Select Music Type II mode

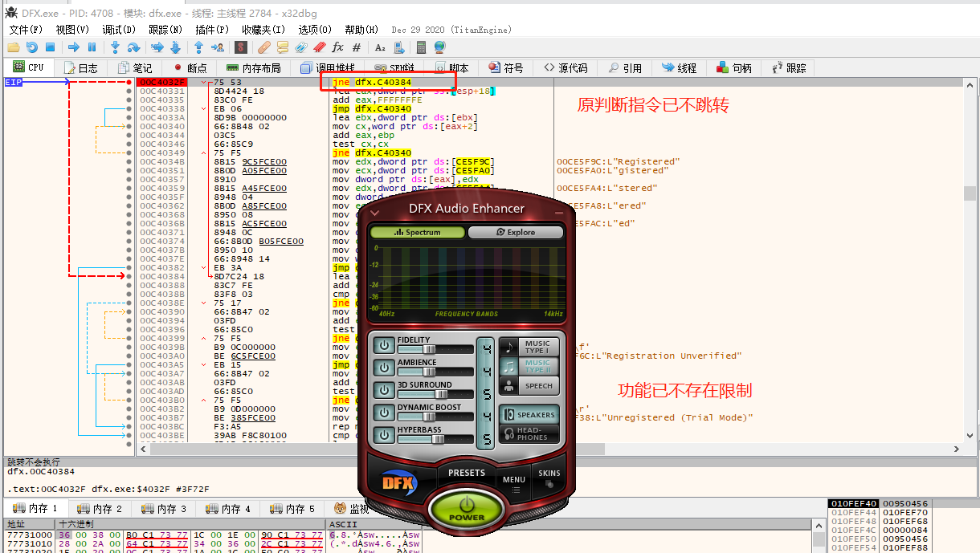529,366
